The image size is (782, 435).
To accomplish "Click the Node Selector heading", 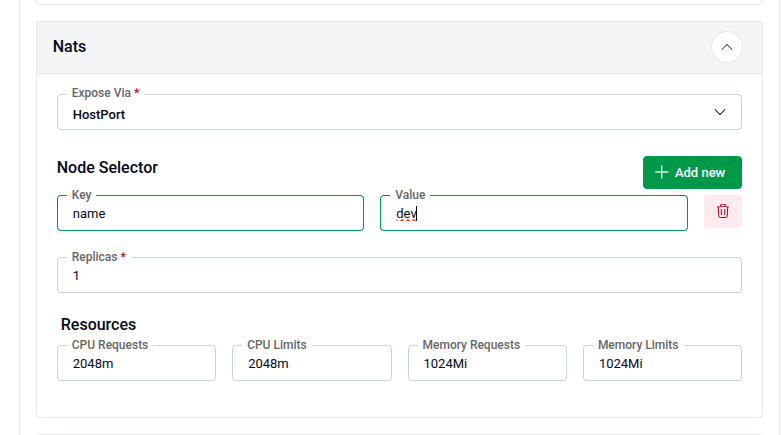I will pyautogui.click(x=107, y=168).
